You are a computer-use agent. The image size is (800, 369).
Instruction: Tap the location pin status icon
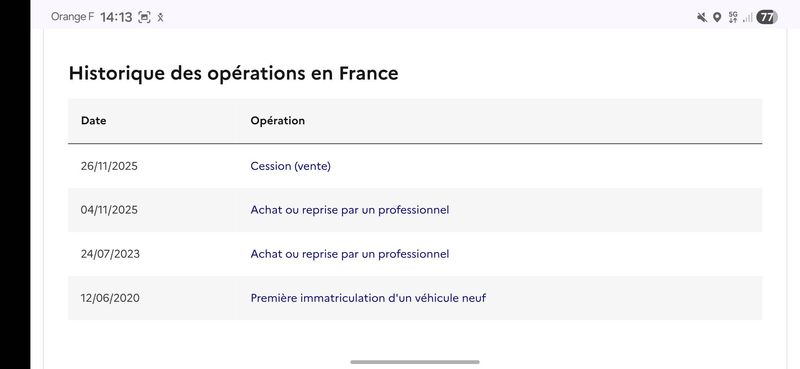click(x=717, y=17)
